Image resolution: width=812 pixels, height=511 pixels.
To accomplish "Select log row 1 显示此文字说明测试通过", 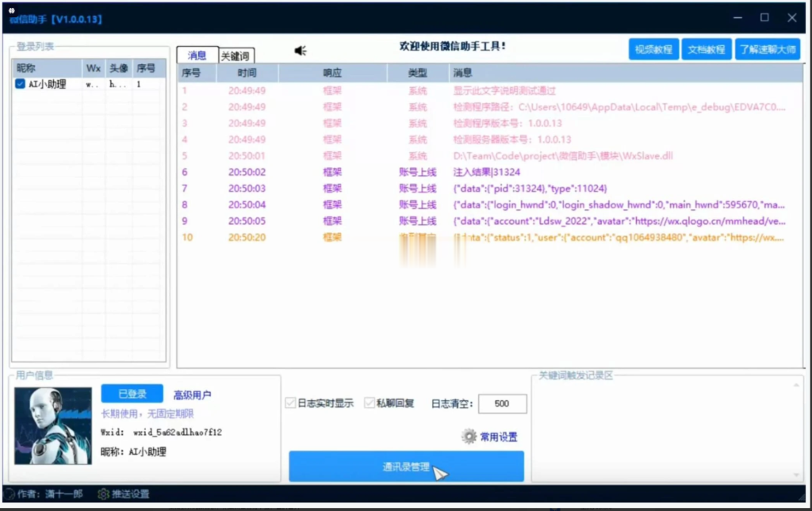I will 490,90.
